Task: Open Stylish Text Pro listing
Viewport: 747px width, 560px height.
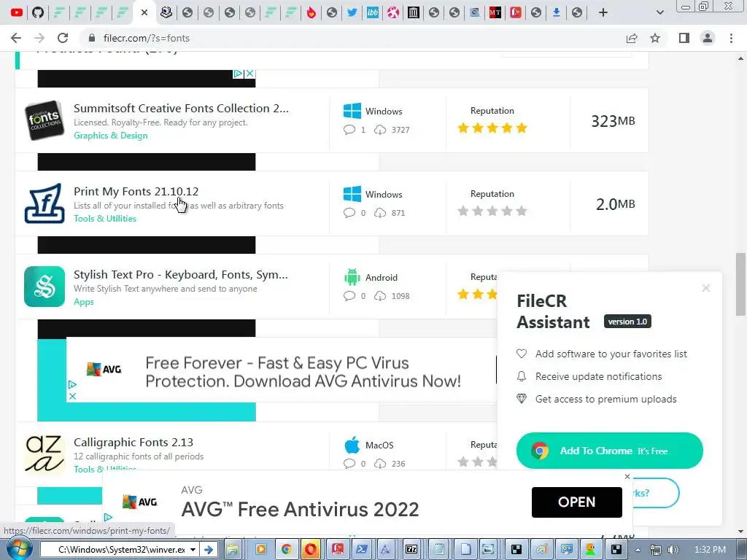Action: (181, 275)
